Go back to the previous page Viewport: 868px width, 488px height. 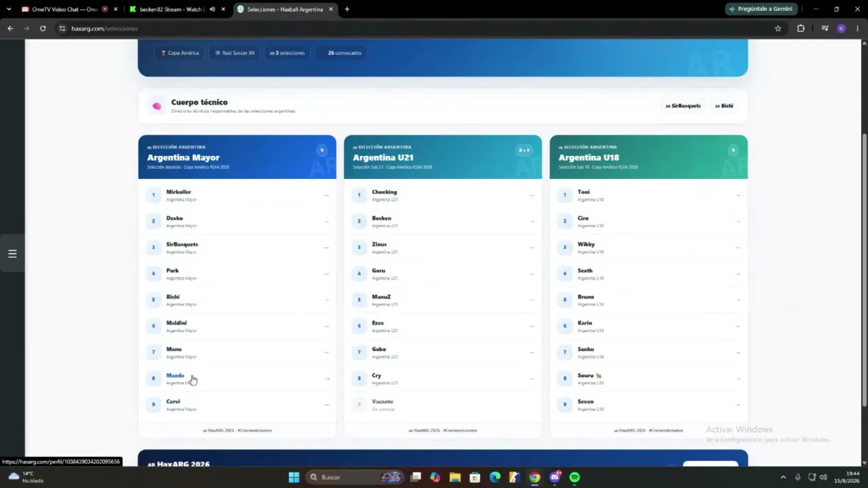10,28
